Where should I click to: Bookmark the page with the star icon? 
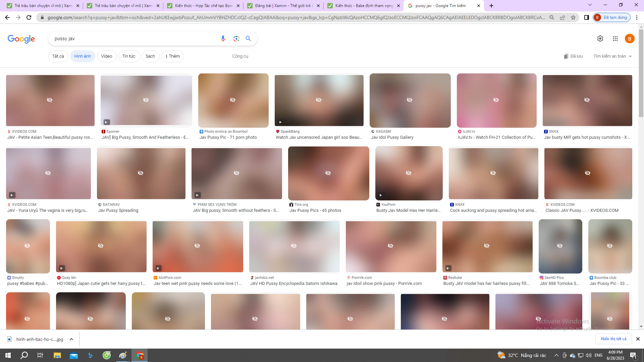click(573, 17)
